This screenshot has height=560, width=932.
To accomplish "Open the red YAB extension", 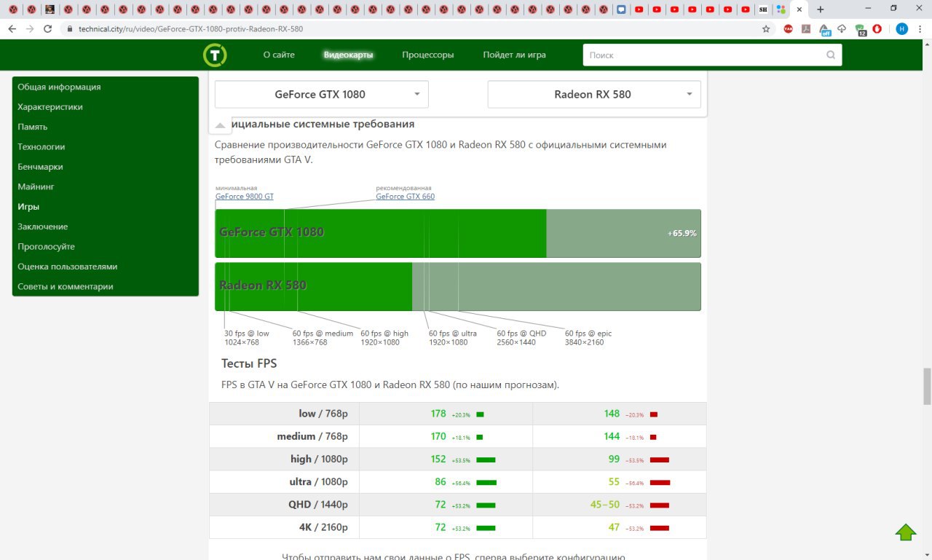I will click(789, 28).
